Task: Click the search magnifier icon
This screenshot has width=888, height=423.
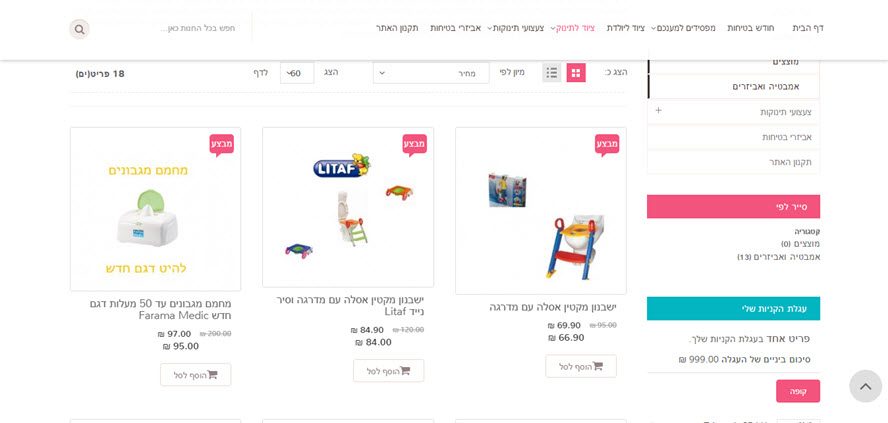Action: (x=79, y=29)
